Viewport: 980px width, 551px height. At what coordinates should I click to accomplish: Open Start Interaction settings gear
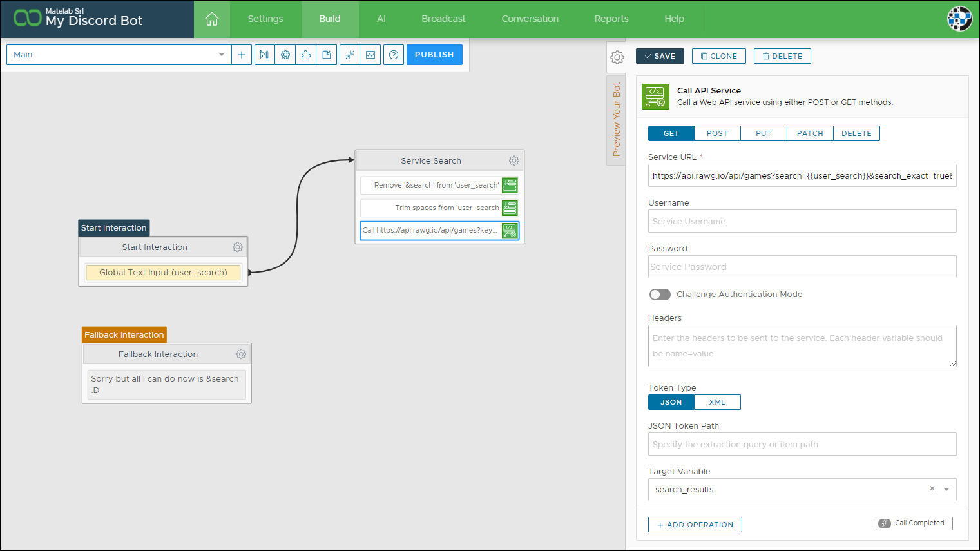[238, 247]
